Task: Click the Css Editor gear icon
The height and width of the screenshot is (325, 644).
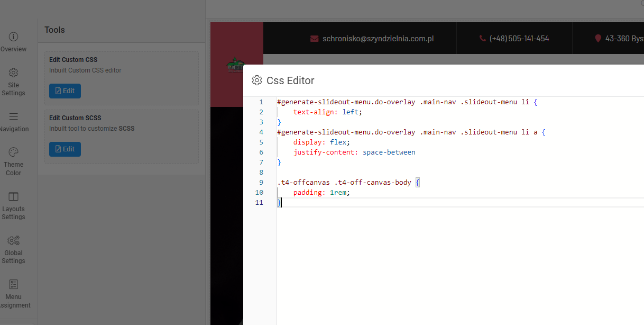Action: [257, 80]
